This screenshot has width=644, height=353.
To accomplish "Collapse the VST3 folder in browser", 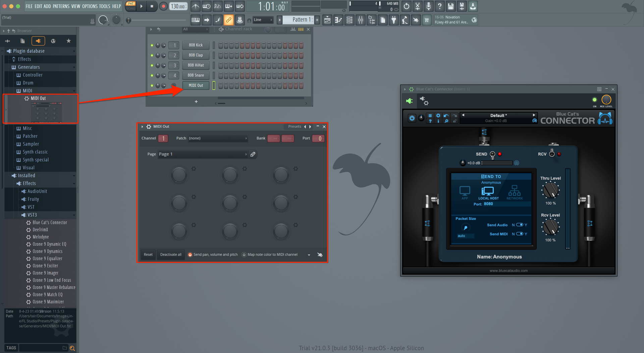I will point(32,215).
